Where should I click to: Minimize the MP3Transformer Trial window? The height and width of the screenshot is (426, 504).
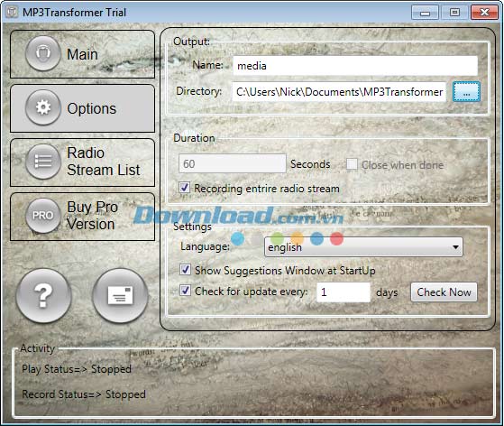pos(425,13)
